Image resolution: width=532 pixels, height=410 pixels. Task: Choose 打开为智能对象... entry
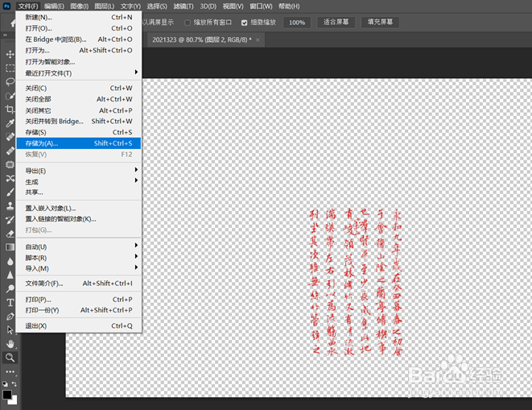tap(79, 62)
